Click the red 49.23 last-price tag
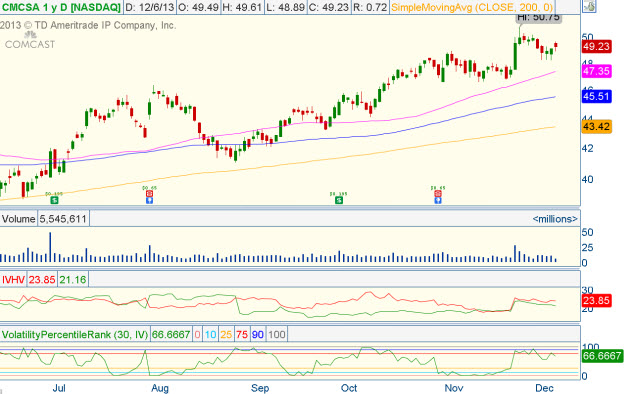Image resolution: width=625 pixels, height=394 pixels. (596, 46)
